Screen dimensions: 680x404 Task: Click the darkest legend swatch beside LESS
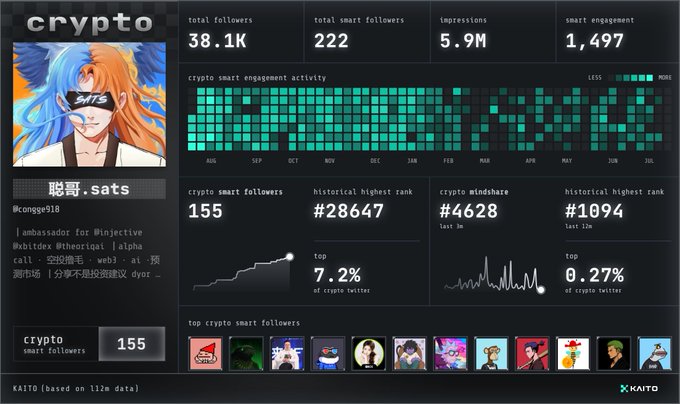611,78
